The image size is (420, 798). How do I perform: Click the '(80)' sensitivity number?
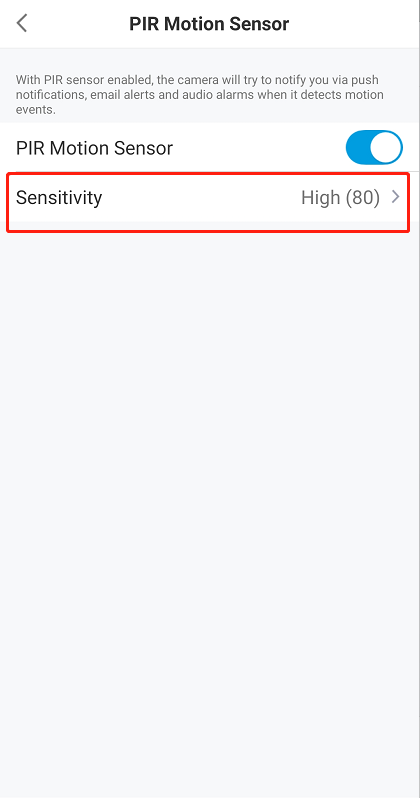point(363,197)
